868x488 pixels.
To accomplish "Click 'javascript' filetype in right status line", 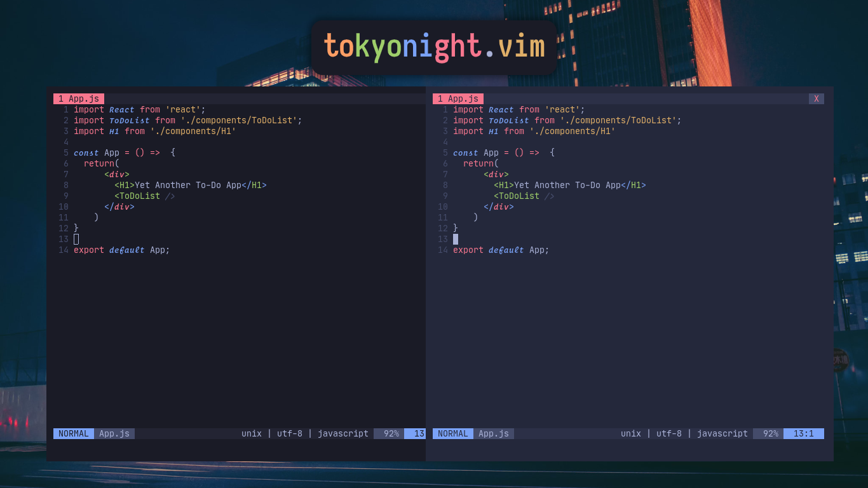I will (722, 433).
